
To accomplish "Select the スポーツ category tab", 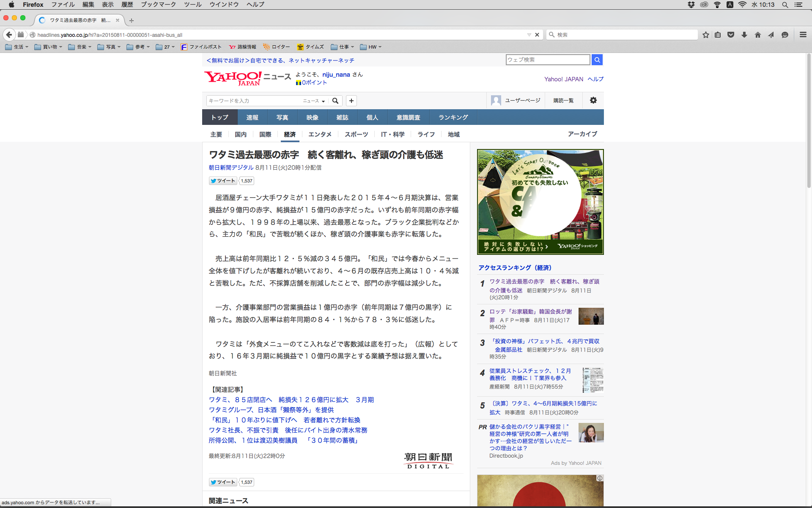I will 356,134.
